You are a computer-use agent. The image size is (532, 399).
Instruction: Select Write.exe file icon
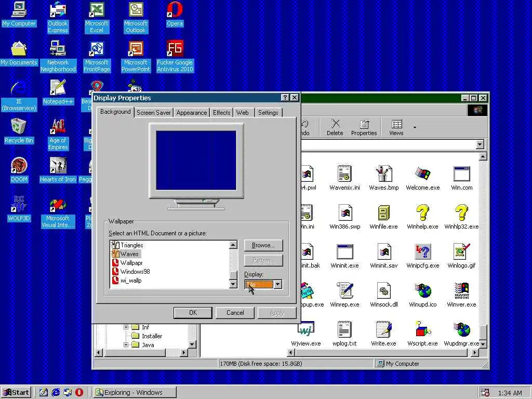(x=383, y=334)
